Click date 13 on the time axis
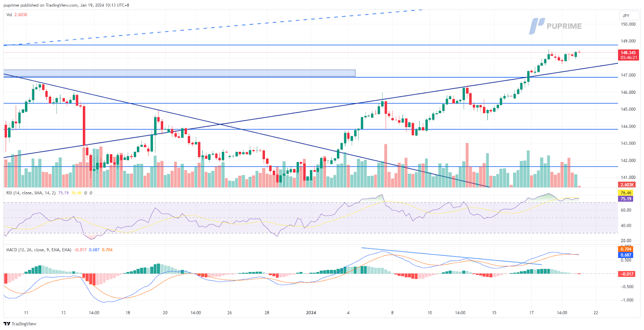Viewport: 644px width, 330px height. click(x=64, y=313)
